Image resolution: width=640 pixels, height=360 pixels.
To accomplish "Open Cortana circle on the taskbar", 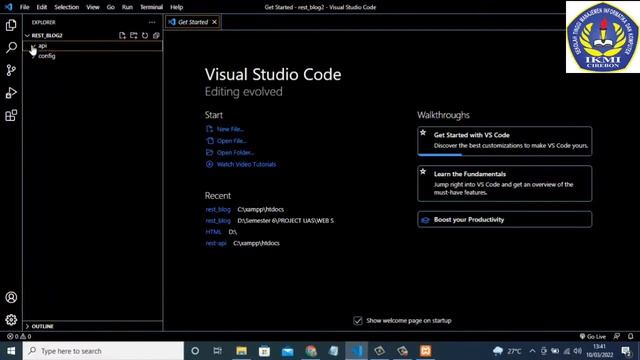I will pyautogui.click(x=195, y=351).
